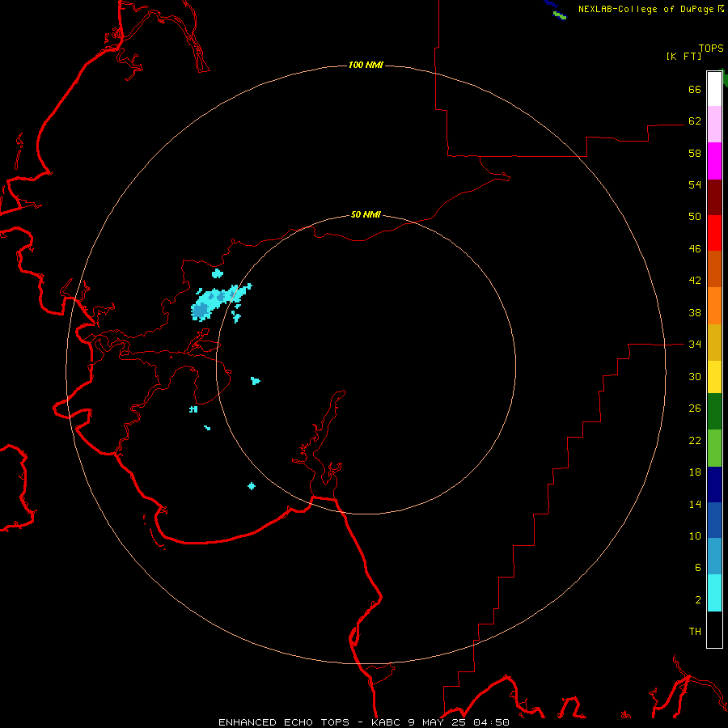
Task: Select the magenta legend swatch
Action: pyautogui.click(x=714, y=161)
